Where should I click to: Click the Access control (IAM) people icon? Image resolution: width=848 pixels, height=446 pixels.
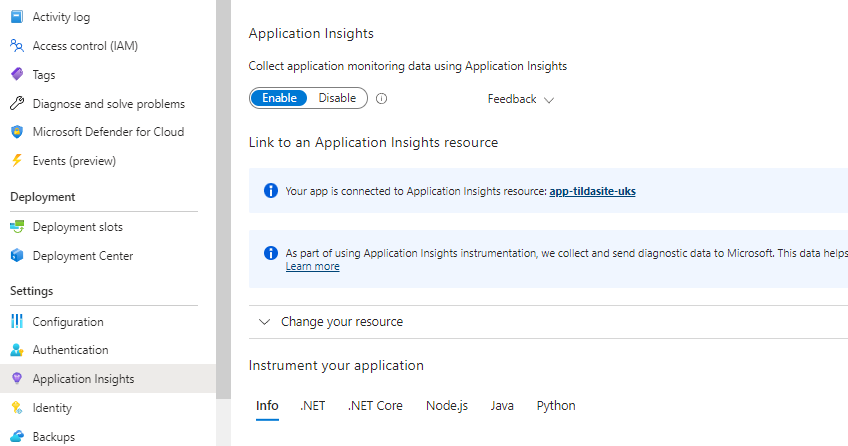pyautogui.click(x=17, y=46)
